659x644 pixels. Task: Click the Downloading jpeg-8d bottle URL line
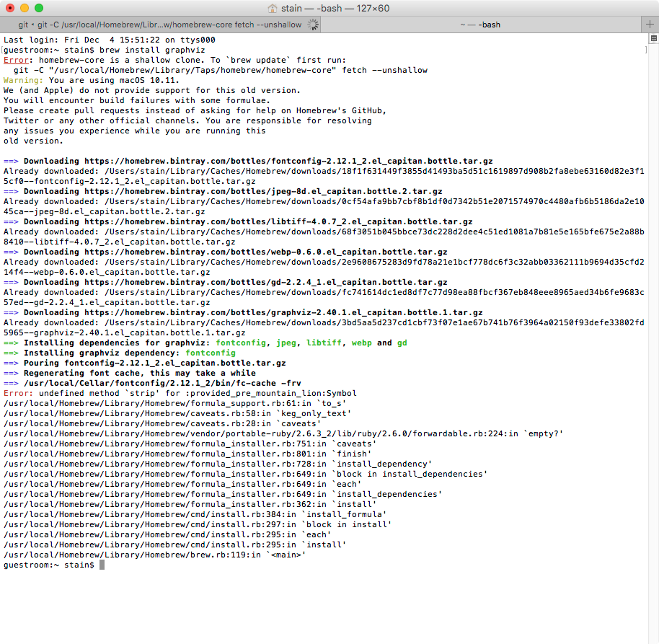tap(223, 191)
